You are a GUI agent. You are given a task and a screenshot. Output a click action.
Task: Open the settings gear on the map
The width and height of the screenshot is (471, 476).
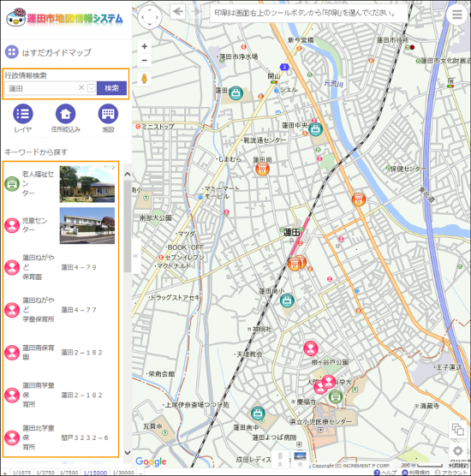457,451
